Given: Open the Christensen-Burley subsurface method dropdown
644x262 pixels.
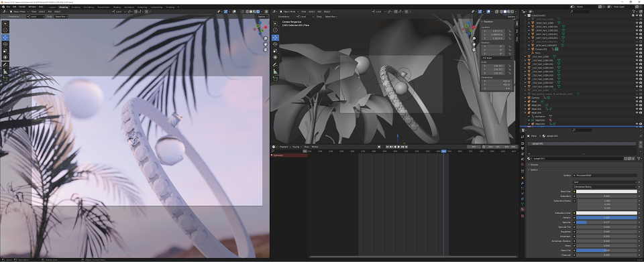Looking at the screenshot, I should point(605,186).
